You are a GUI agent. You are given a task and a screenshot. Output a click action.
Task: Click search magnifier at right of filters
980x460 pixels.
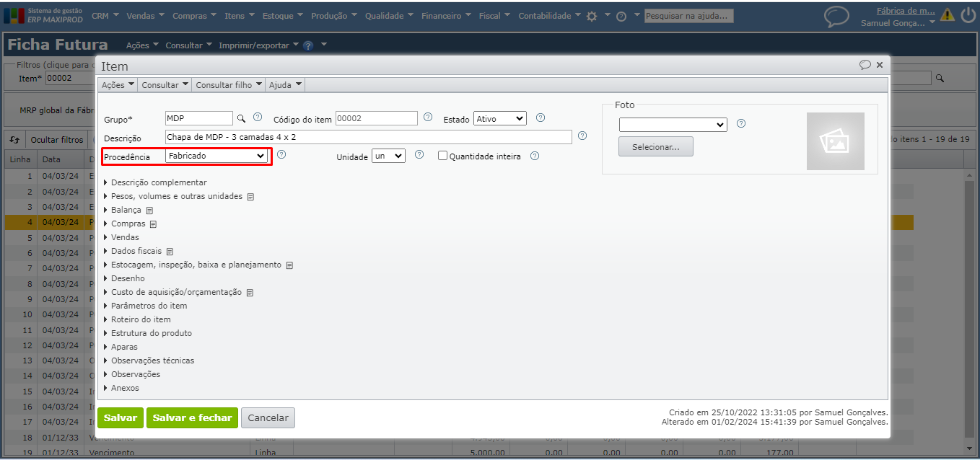point(940,78)
